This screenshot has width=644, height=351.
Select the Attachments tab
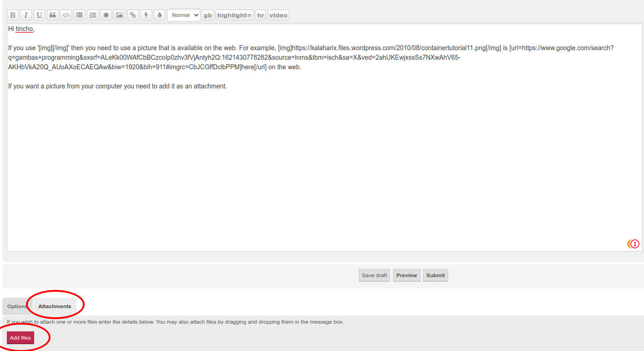click(55, 306)
